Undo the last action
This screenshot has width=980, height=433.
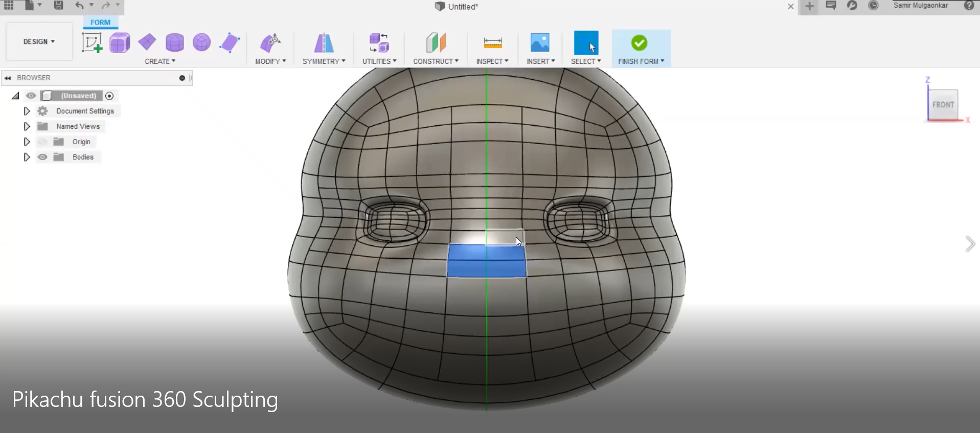(x=80, y=5)
